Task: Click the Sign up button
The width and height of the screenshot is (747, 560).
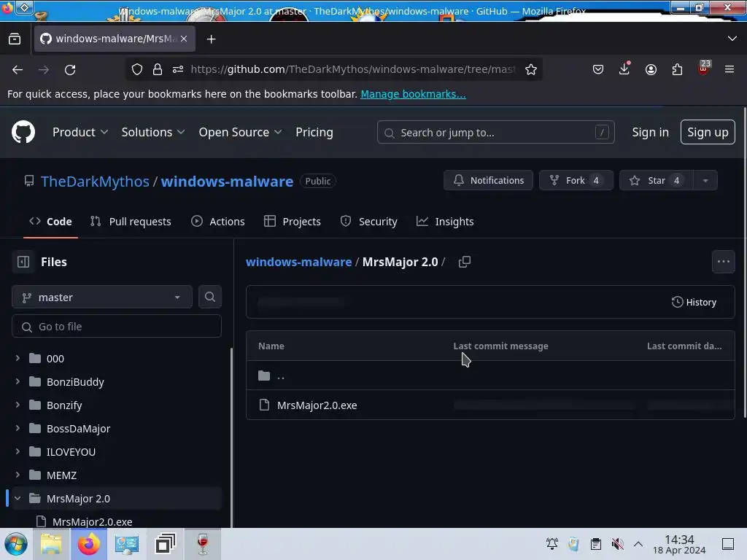Action: [x=708, y=132]
